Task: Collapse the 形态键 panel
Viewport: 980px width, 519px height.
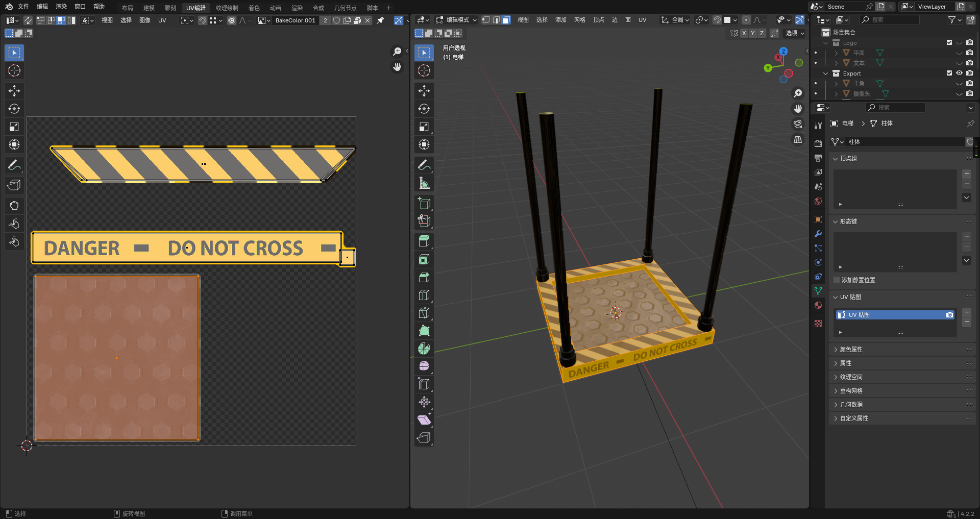Action: coord(836,221)
